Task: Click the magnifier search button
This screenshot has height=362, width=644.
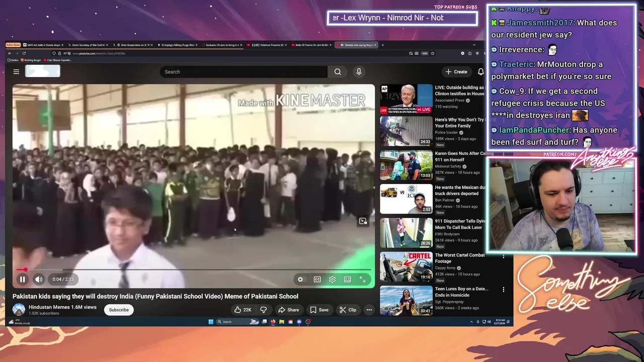Action: [338, 72]
